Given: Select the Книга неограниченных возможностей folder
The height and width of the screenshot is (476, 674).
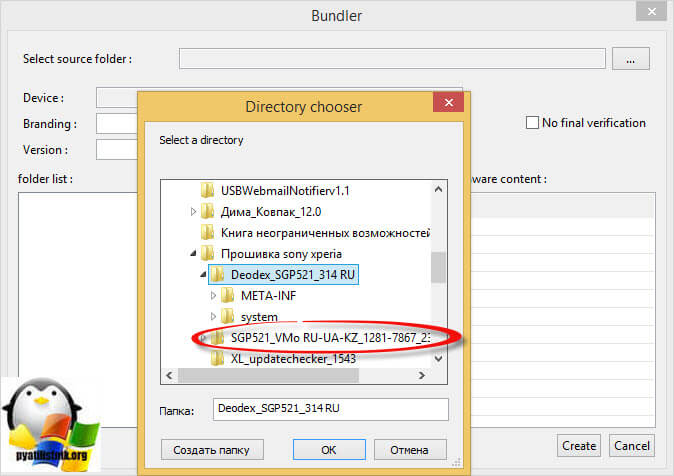Looking at the screenshot, I should [325, 233].
